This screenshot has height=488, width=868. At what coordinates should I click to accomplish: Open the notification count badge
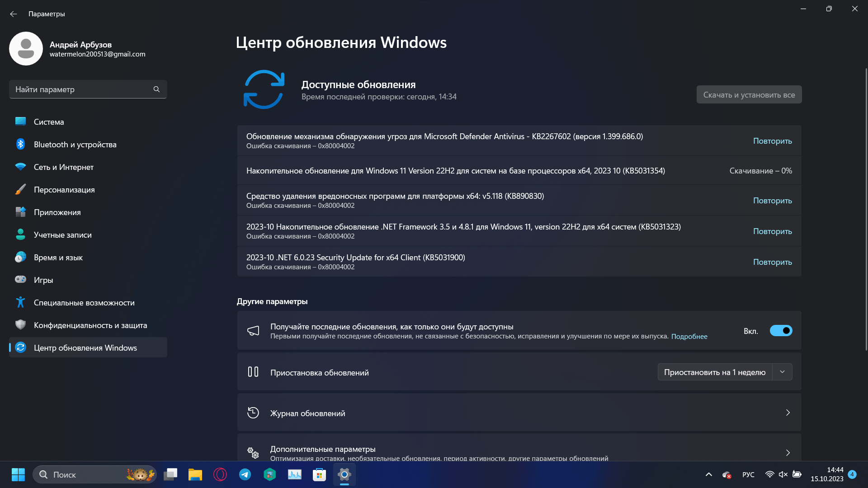[x=852, y=474]
